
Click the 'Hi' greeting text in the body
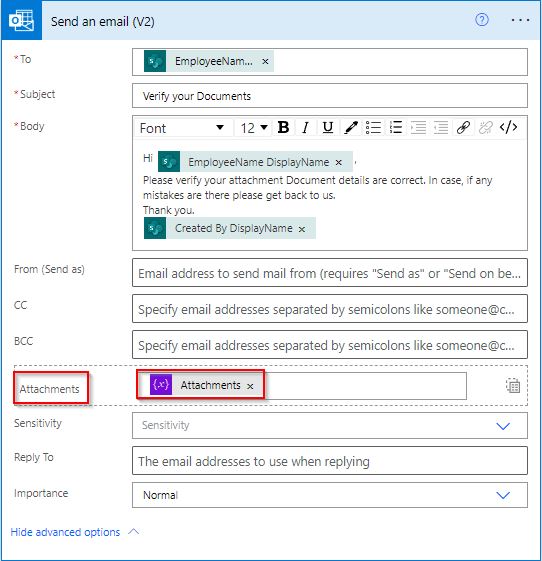tap(148, 158)
